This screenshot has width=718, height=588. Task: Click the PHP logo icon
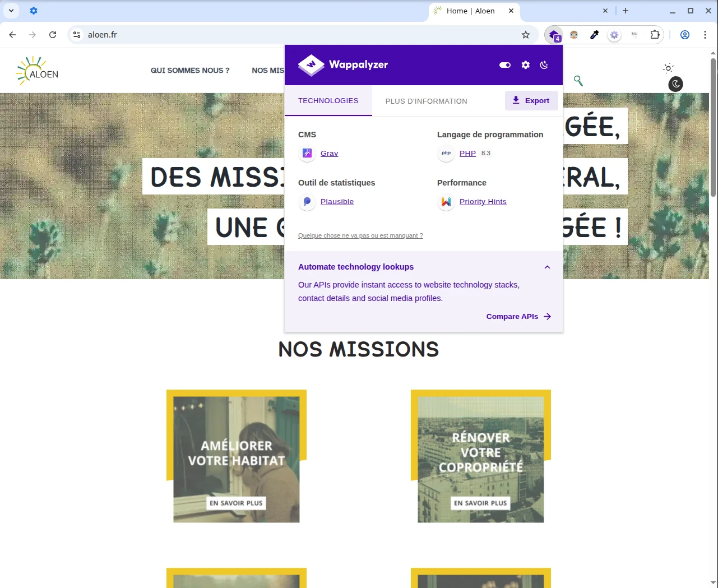click(446, 153)
